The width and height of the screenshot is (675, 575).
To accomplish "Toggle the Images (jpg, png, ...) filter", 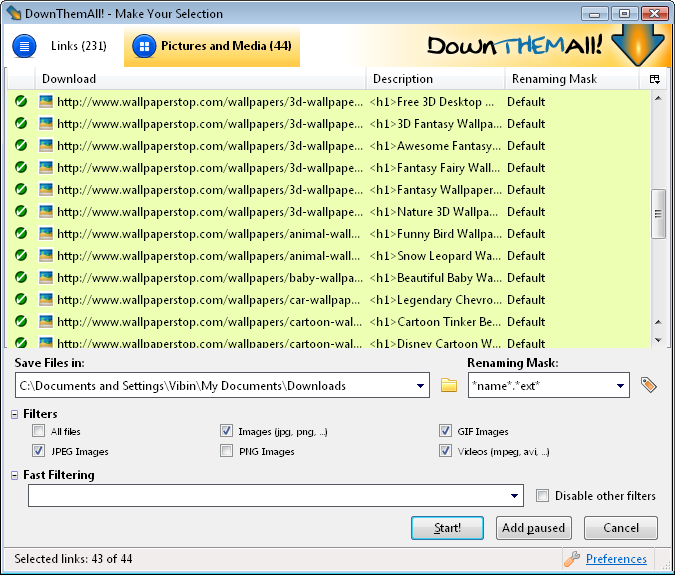I will (226, 430).
